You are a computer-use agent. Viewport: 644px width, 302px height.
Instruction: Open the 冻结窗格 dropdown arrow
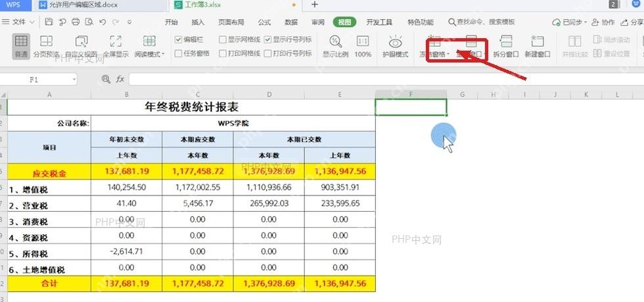point(448,54)
